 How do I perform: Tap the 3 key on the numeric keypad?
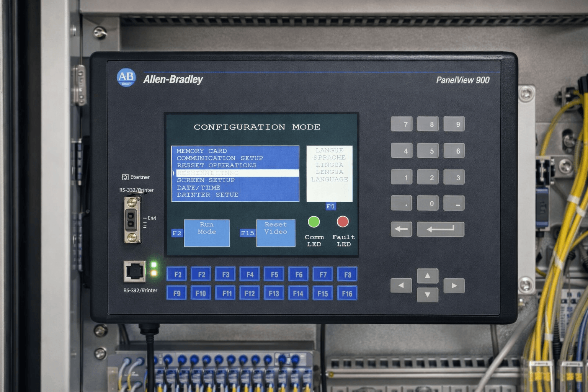click(x=454, y=177)
